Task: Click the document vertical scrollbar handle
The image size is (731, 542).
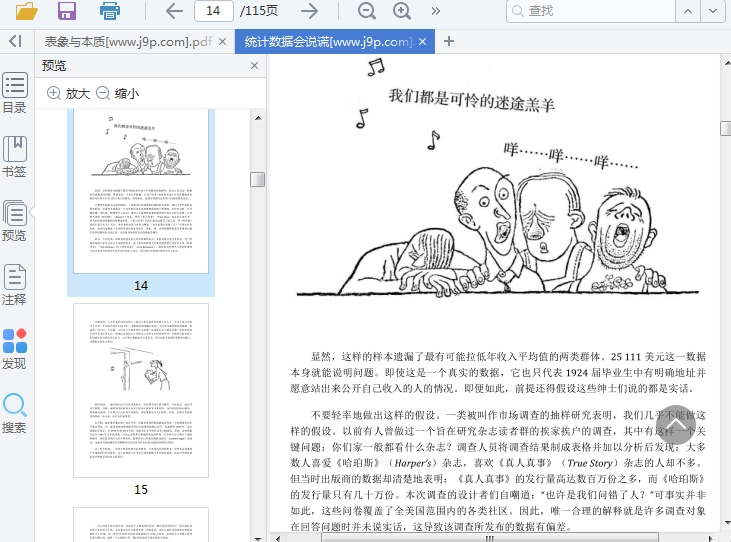Action: coord(726,128)
